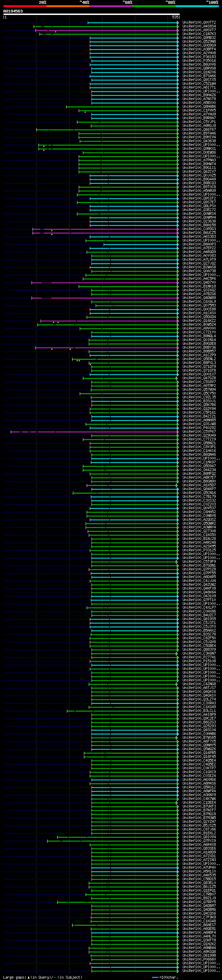Viewport: 222px width, 980px height.
Task: Click the query end position 535
Action: pos(175,17)
